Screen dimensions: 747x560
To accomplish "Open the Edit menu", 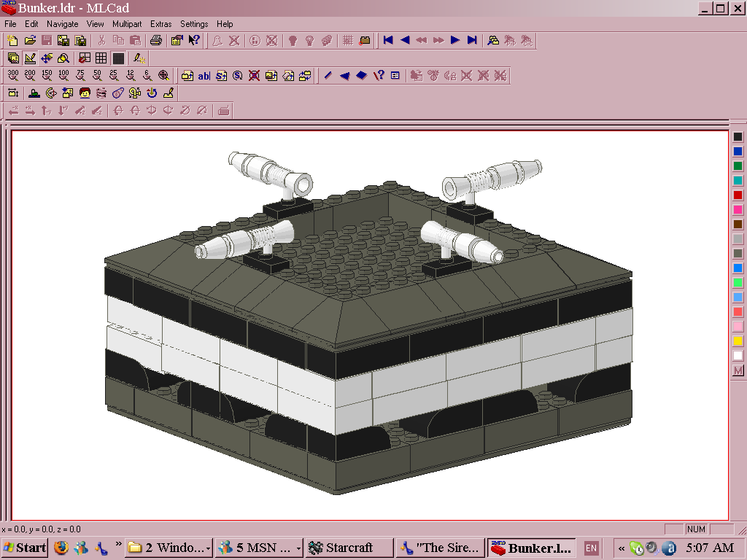I will pos(31,24).
